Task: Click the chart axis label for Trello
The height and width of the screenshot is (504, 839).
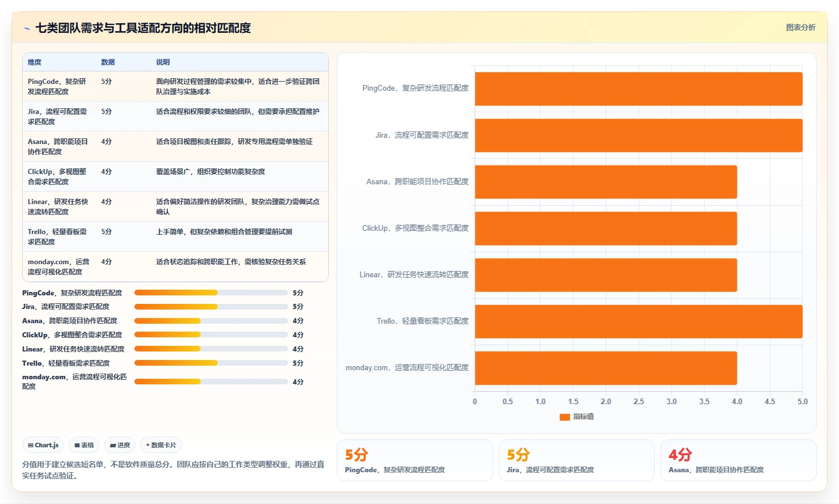Action: (422, 321)
